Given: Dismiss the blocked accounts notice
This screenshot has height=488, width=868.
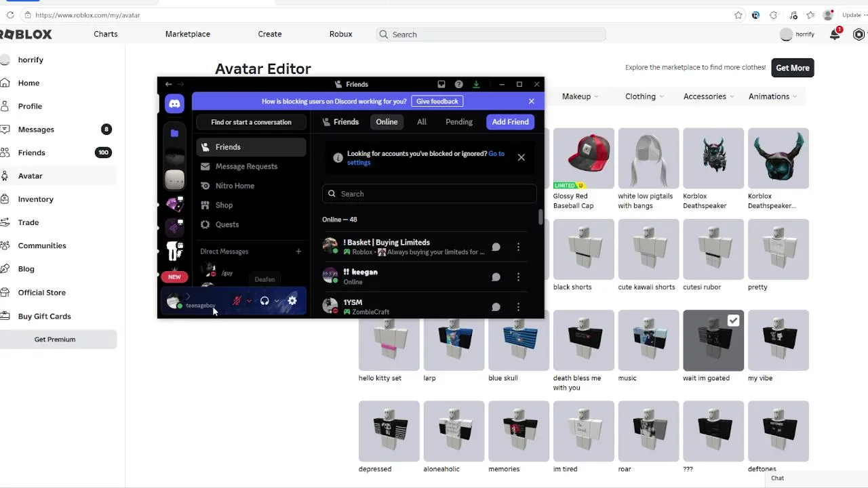Looking at the screenshot, I should click(521, 157).
